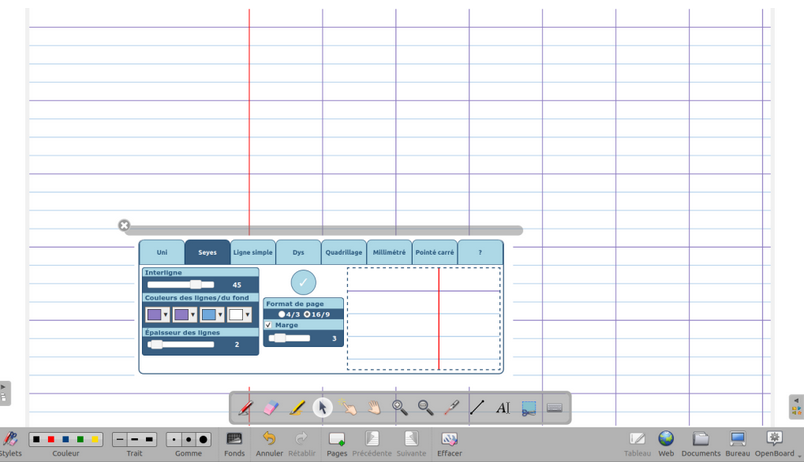Go to Suivante page

pyautogui.click(x=411, y=444)
